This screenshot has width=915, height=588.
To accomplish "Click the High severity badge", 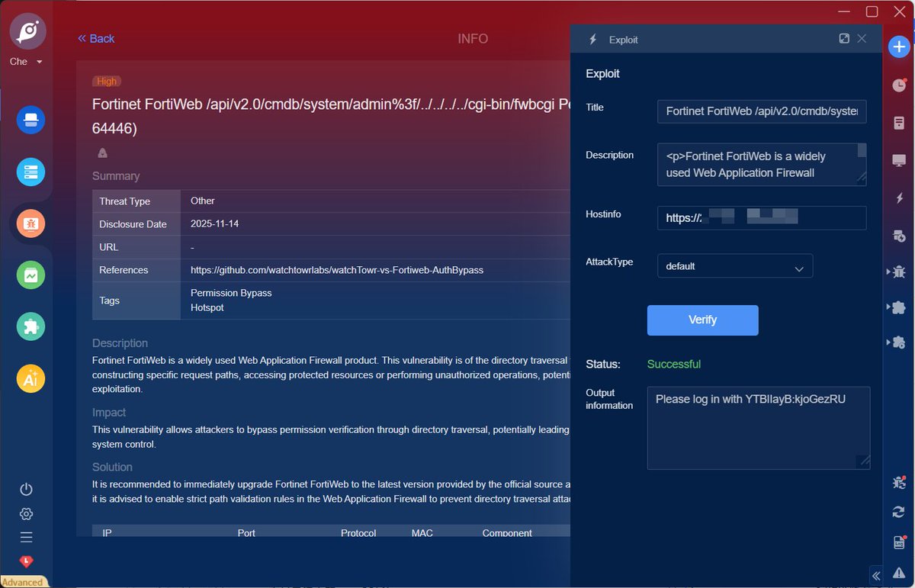I will pos(107,81).
